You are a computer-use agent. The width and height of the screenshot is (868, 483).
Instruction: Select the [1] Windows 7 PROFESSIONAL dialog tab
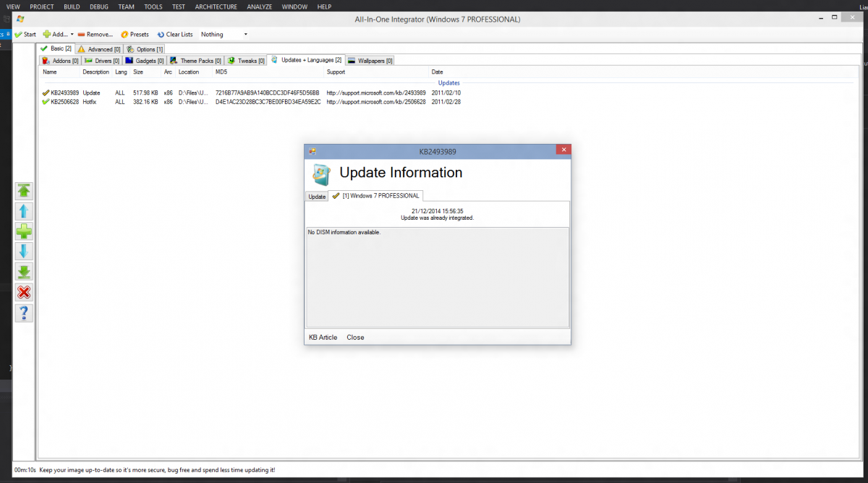376,195
